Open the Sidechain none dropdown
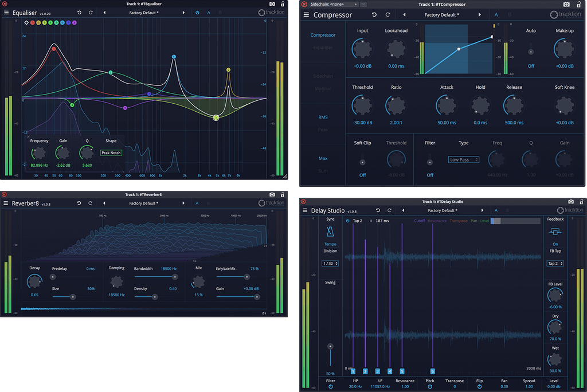 pos(334,4)
